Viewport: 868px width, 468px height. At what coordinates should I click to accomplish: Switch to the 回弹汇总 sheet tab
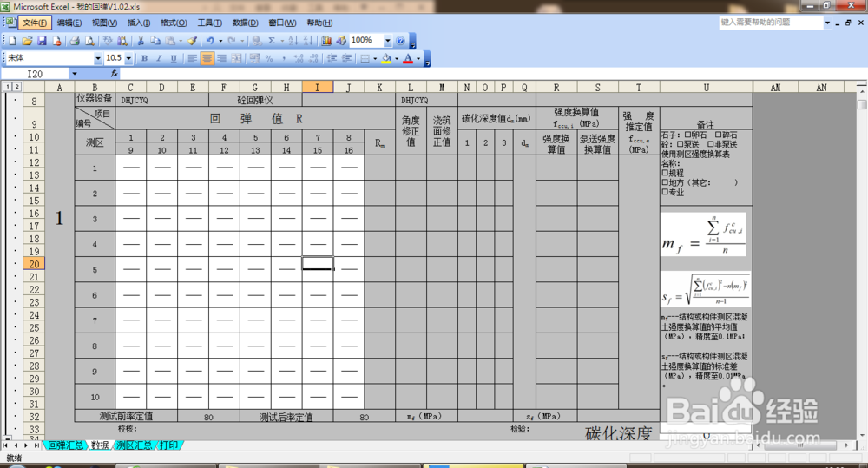(x=65, y=445)
